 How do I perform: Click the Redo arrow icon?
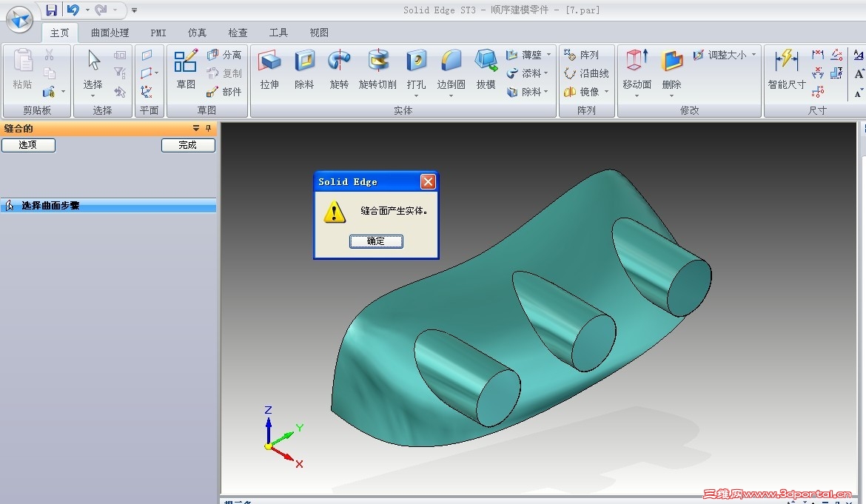pyautogui.click(x=101, y=10)
